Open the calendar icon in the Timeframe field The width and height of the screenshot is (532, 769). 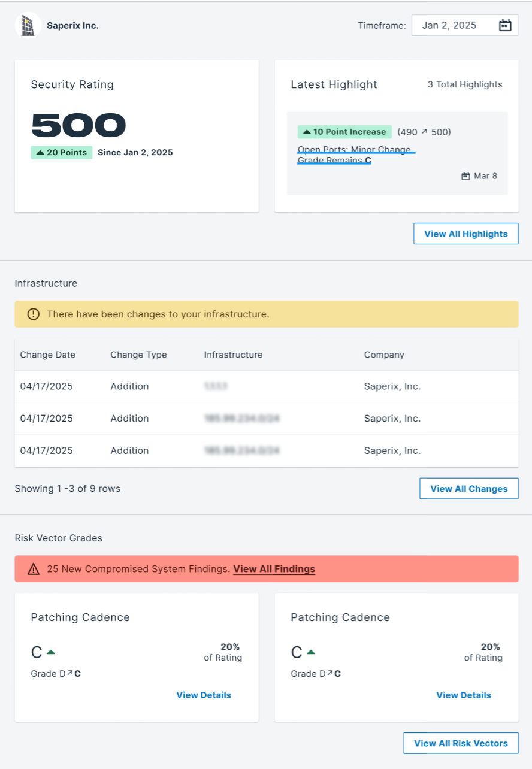pyautogui.click(x=505, y=25)
